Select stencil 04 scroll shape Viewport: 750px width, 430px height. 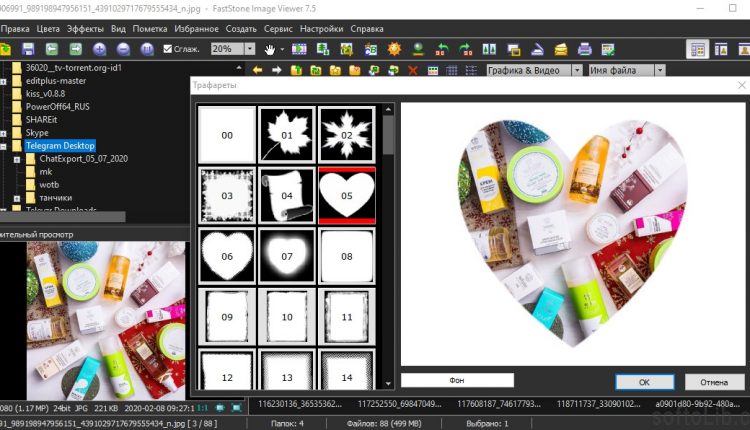[287, 195]
